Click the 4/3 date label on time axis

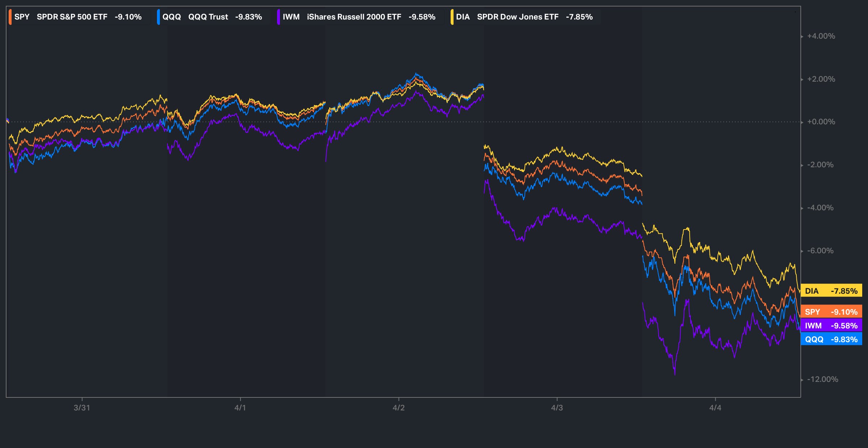tap(557, 408)
